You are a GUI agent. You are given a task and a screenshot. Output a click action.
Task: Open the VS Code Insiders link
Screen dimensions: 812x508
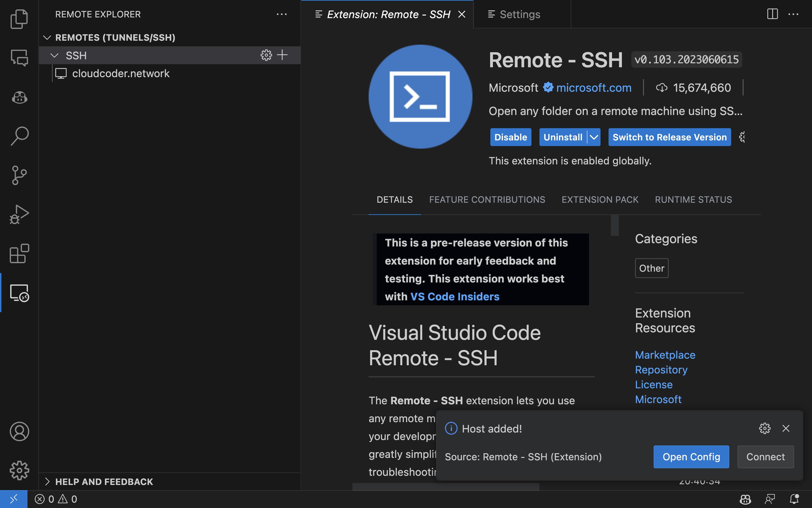pyautogui.click(x=455, y=296)
